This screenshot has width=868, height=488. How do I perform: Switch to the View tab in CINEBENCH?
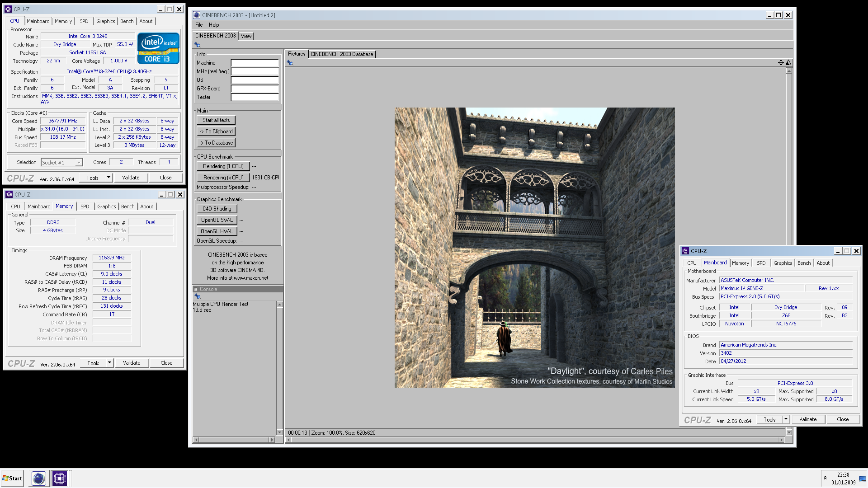click(x=246, y=36)
